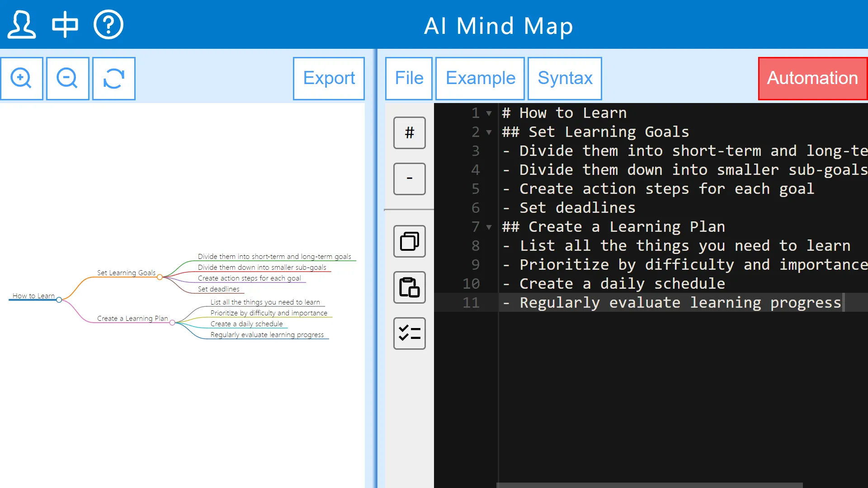The height and width of the screenshot is (488, 868).
Task: Select the list item insertion tool
Action: (409, 178)
